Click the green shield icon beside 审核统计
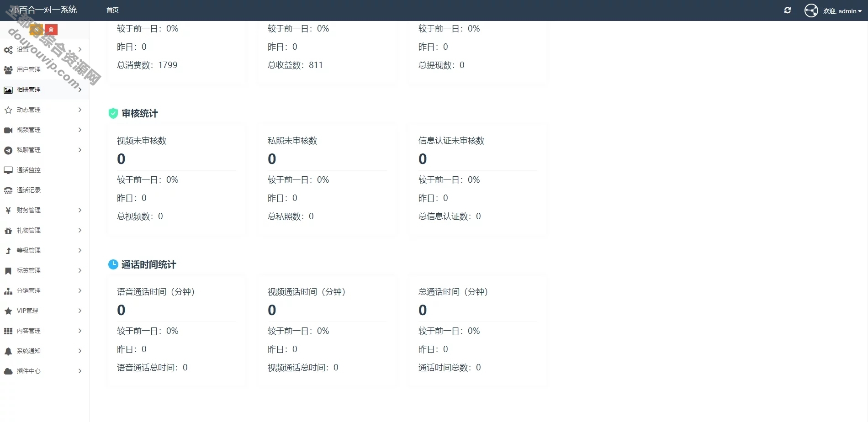Screen dimensions: 868x422 tap(113, 113)
